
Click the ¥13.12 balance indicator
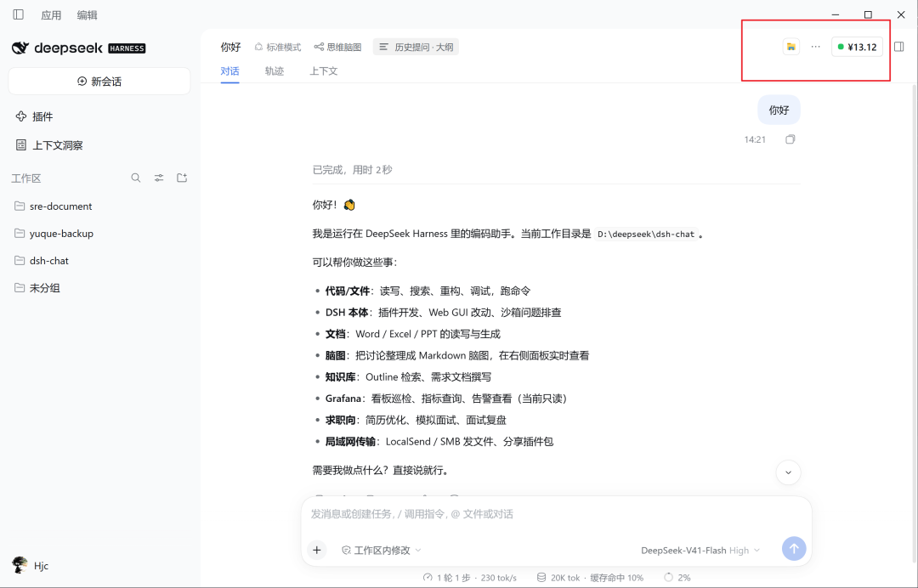coord(857,47)
